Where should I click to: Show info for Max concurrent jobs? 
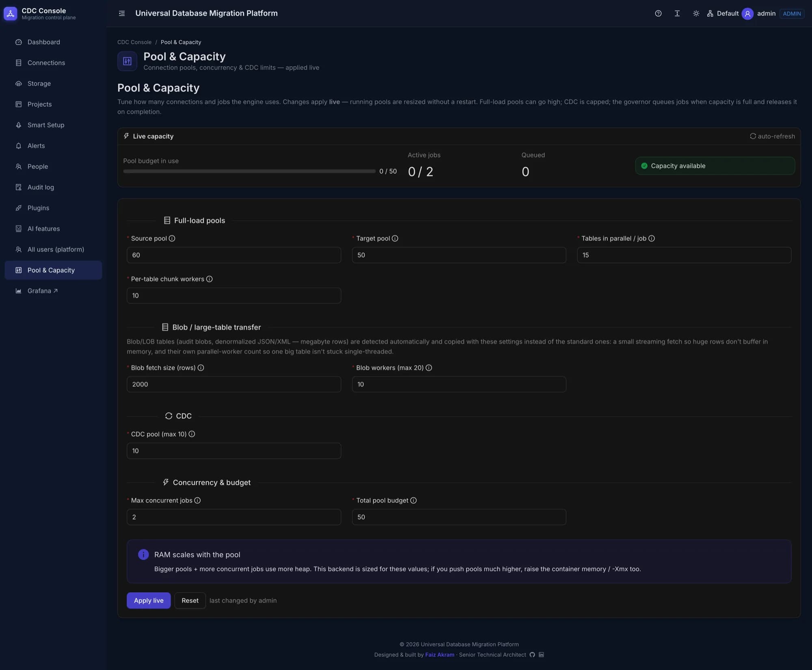pyautogui.click(x=197, y=500)
